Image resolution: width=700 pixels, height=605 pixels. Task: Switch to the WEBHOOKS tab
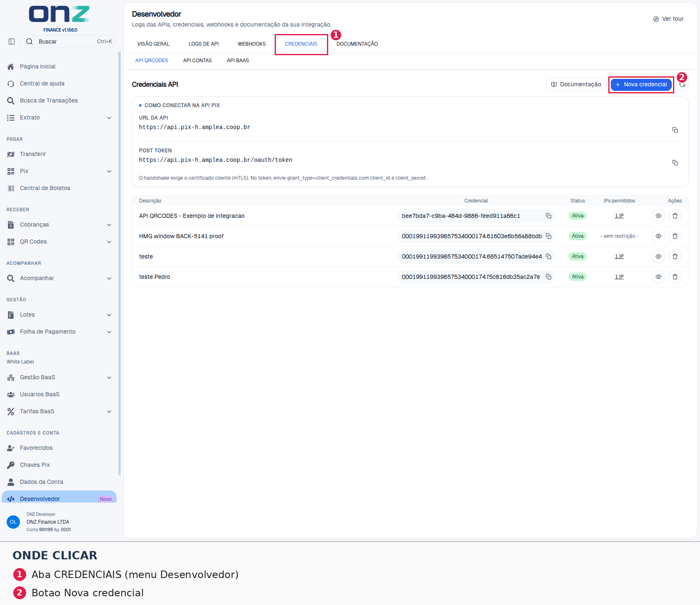click(x=251, y=44)
